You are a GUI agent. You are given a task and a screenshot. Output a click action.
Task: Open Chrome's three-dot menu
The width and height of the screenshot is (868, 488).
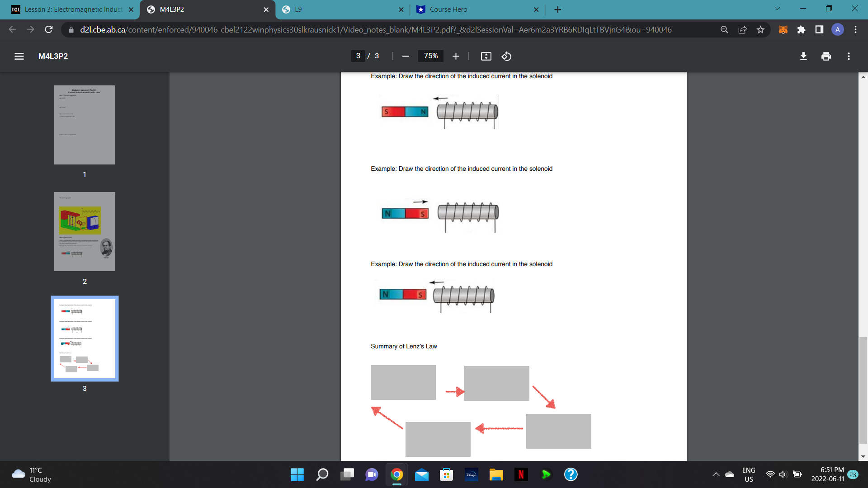click(x=856, y=29)
